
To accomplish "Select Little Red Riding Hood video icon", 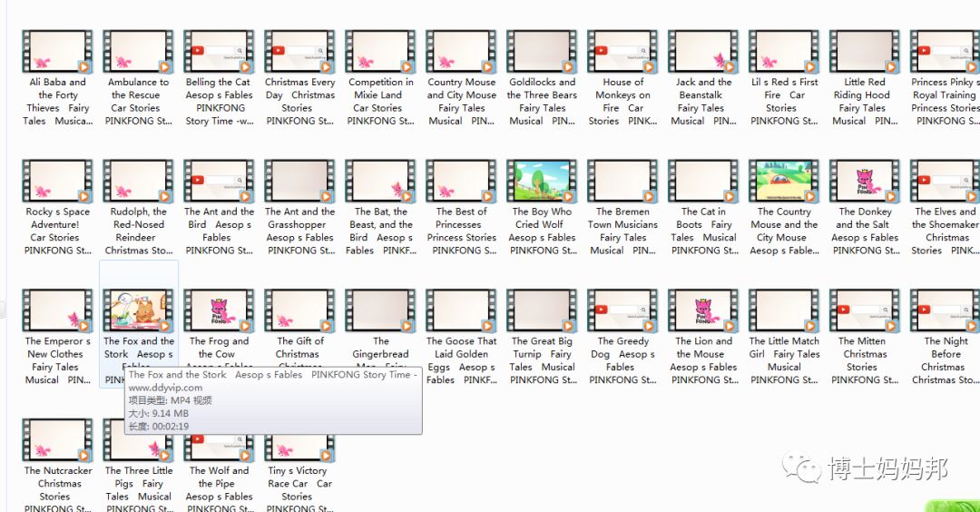I will pos(865,51).
